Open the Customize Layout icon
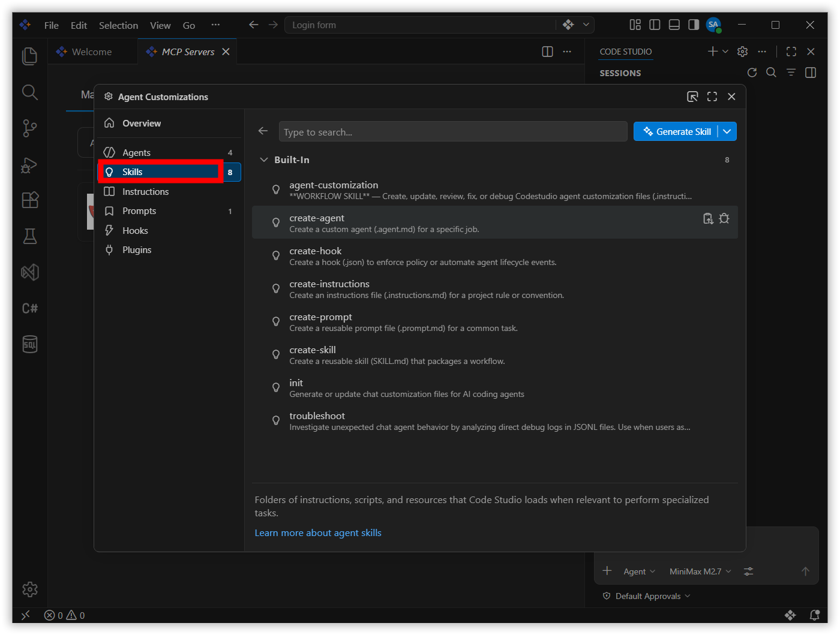This screenshot has height=635, width=840. click(x=635, y=25)
